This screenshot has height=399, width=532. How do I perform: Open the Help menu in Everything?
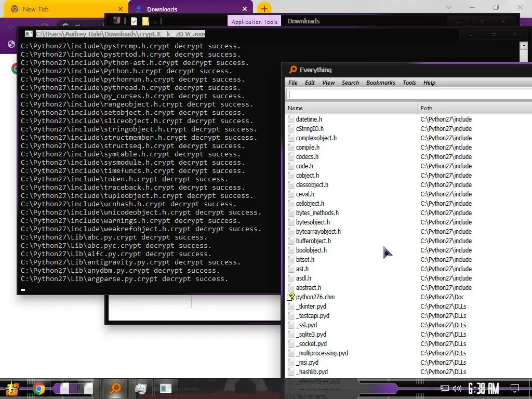point(429,83)
